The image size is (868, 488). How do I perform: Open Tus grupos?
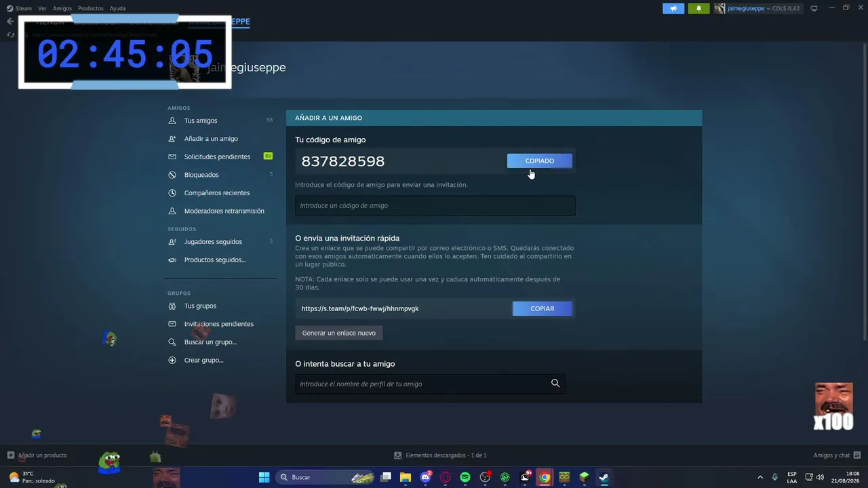(x=200, y=306)
